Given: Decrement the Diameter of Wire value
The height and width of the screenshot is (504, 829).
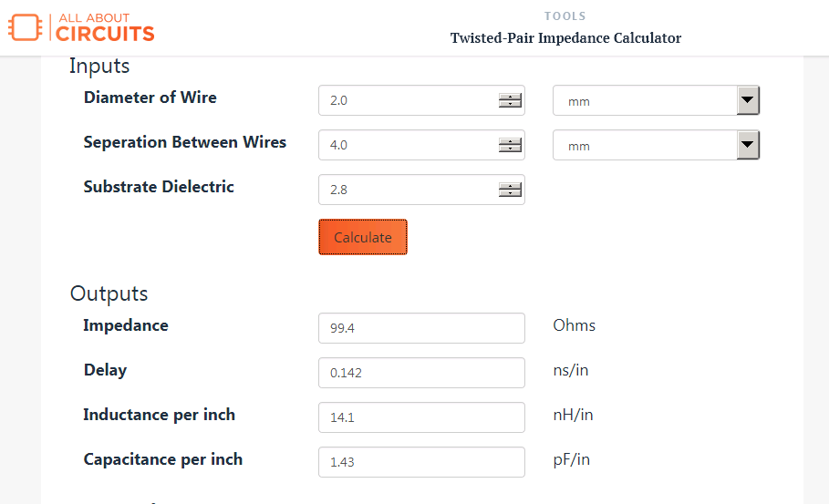Looking at the screenshot, I should (x=510, y=104).
